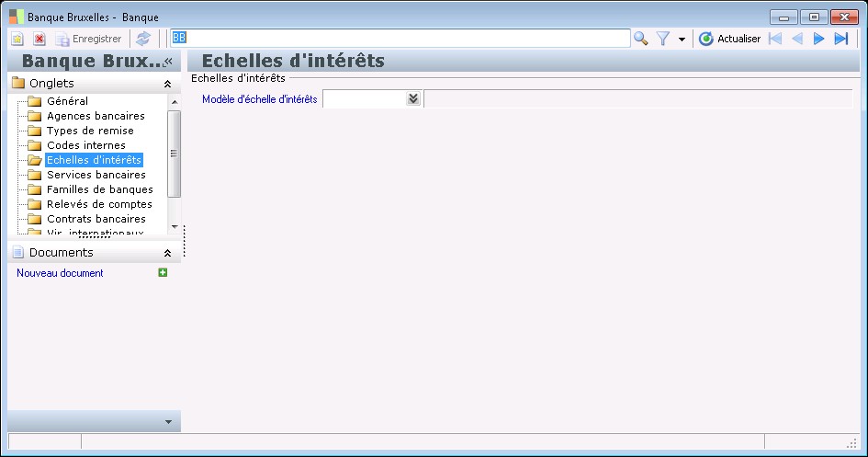868x457 pixels.
Task: Click the Enregistrer save button
Action: pos(89,39)
